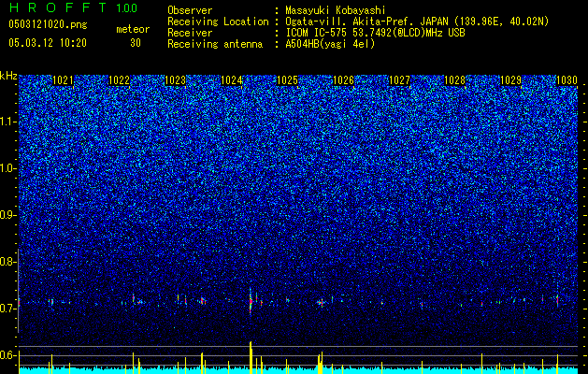Click the 1.1 frequency axis label
Viewport: 588px width, 374px height.
7,122
